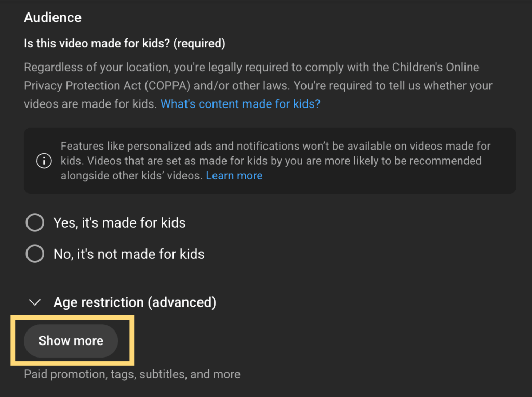Expand the Age restriction (advanced) section
This screenshot has width=532, height=397.
[x=122, y=302]
